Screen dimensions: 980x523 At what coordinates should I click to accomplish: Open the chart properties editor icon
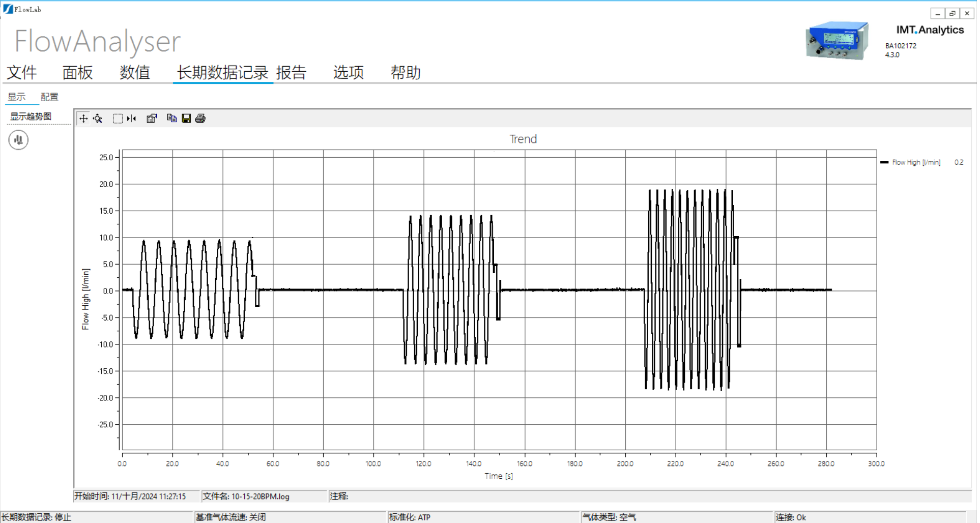[x=152, y=119]
